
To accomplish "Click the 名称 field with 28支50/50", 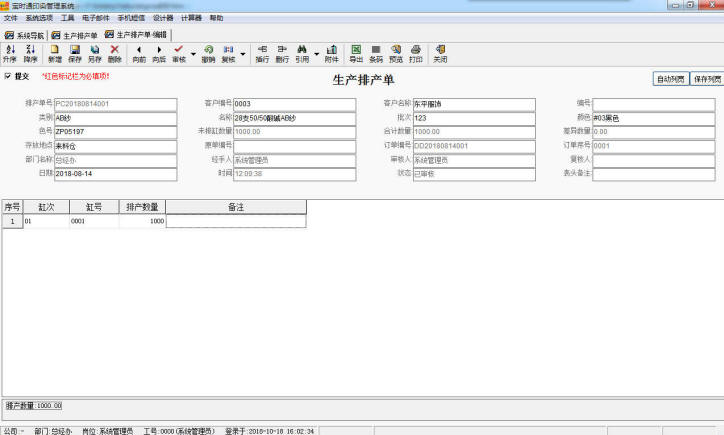I will (x=295, y=118).
